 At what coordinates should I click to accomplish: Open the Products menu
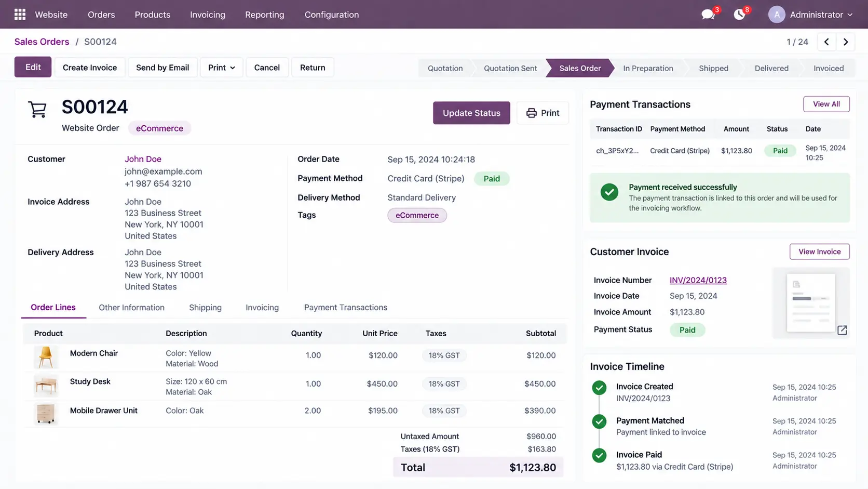tap(152, 15)
